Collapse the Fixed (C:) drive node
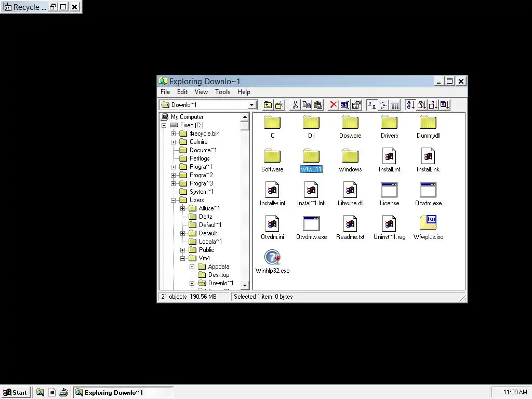This screenshot has width=532, height=399. (164, 125)
